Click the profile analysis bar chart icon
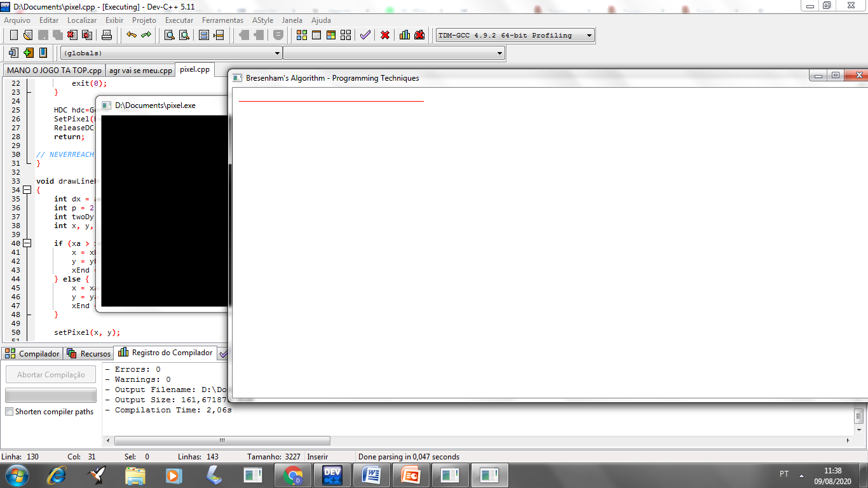 pos(405,35)
